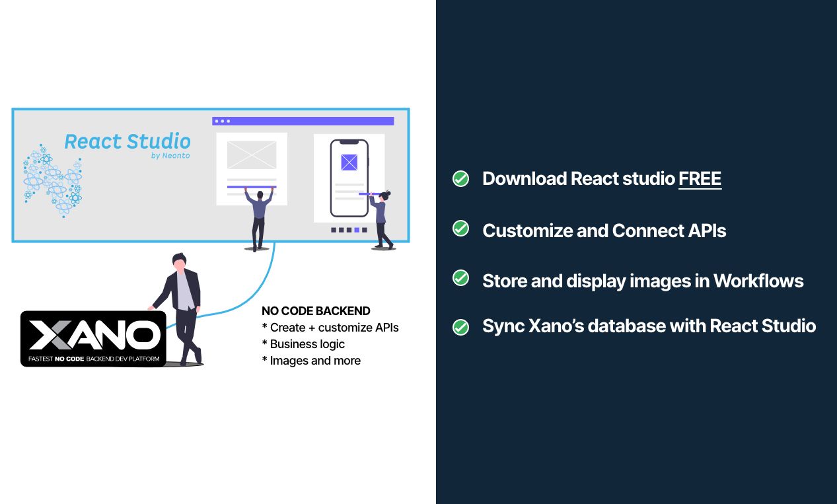837x504 pixels.
Task: Click the green checkmark beside Download React studio
Action: click(x=460, y=178)
